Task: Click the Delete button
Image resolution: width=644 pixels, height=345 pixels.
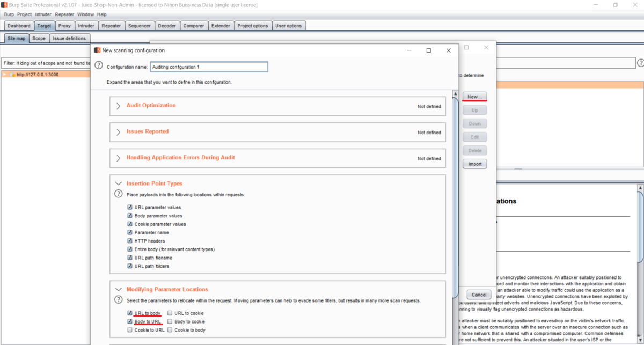Action: (x=474, y=150)
